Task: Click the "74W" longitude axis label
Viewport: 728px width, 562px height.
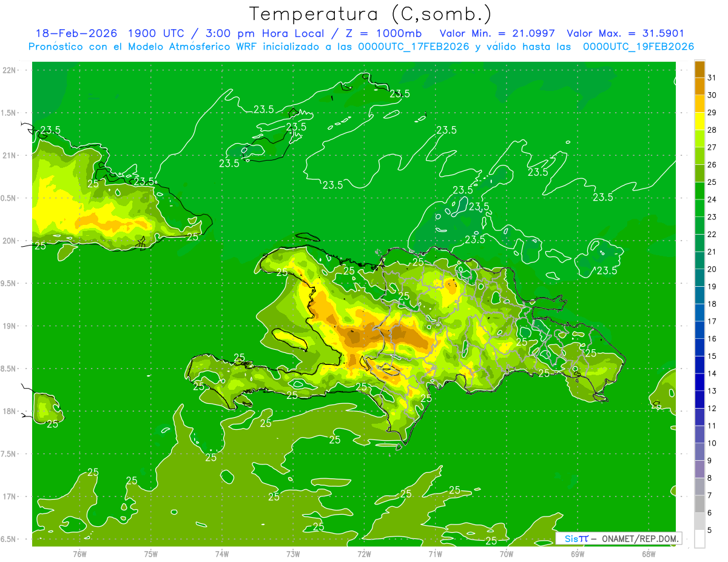Action: click(x=222, y=554)
